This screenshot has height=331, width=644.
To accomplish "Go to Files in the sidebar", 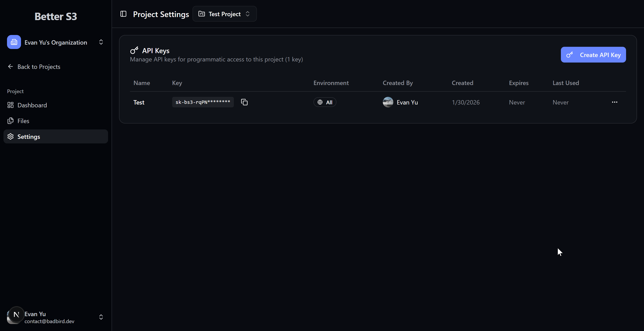I will click(23, 121).
